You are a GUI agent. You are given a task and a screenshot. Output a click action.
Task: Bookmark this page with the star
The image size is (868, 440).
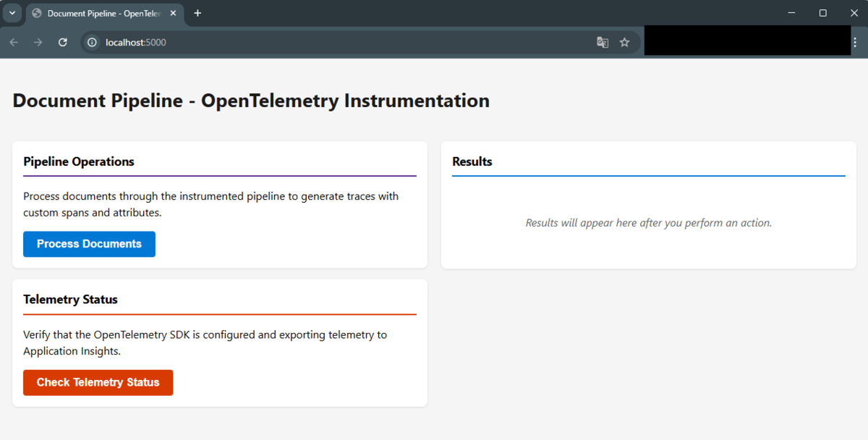(625, 43)
